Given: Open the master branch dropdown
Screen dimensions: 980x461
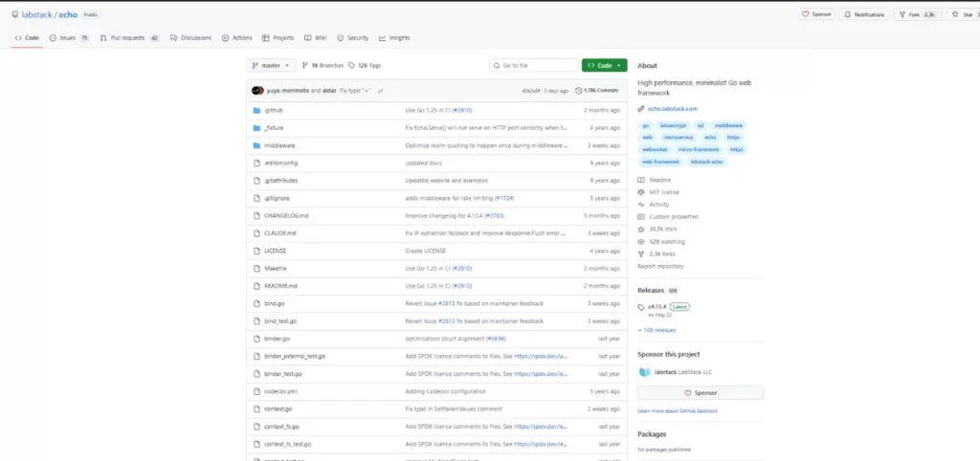Looking at the screenshot, I should pos(271,65).
